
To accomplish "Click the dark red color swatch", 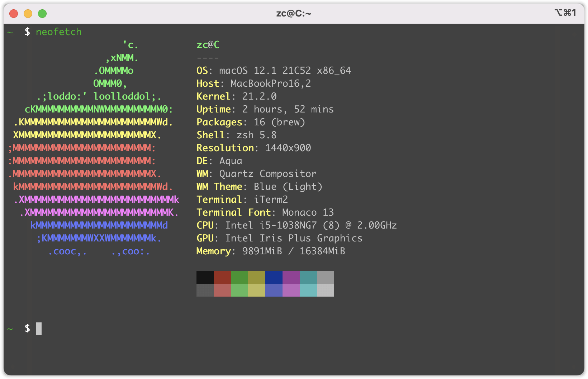I will pos(222,277).
